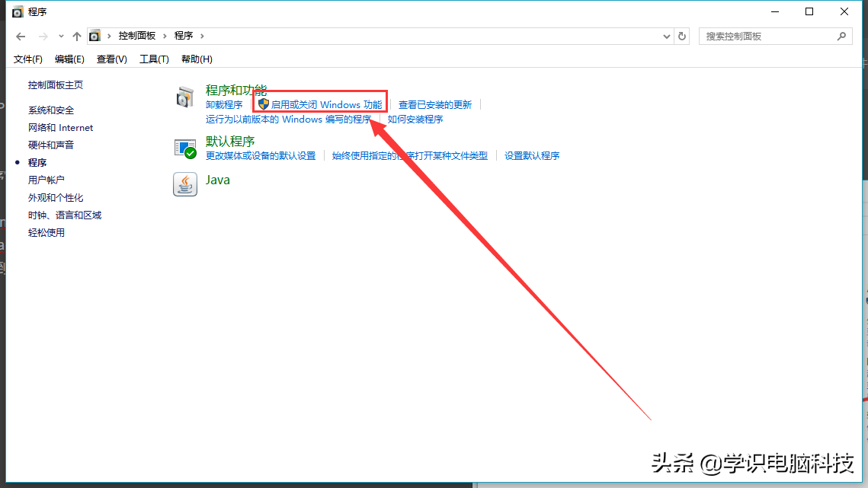Image resolution: width=868 pixels, height=488 pixels.
Task: Click the control panel icon in address bar
Action: coord(94,36)
